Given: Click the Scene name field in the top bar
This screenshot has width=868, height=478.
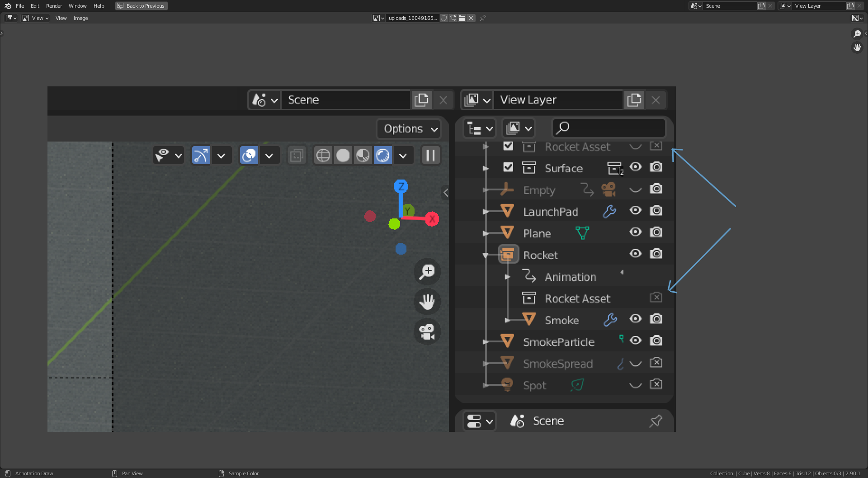Looking at the screenshot, I should coord(730,6).
